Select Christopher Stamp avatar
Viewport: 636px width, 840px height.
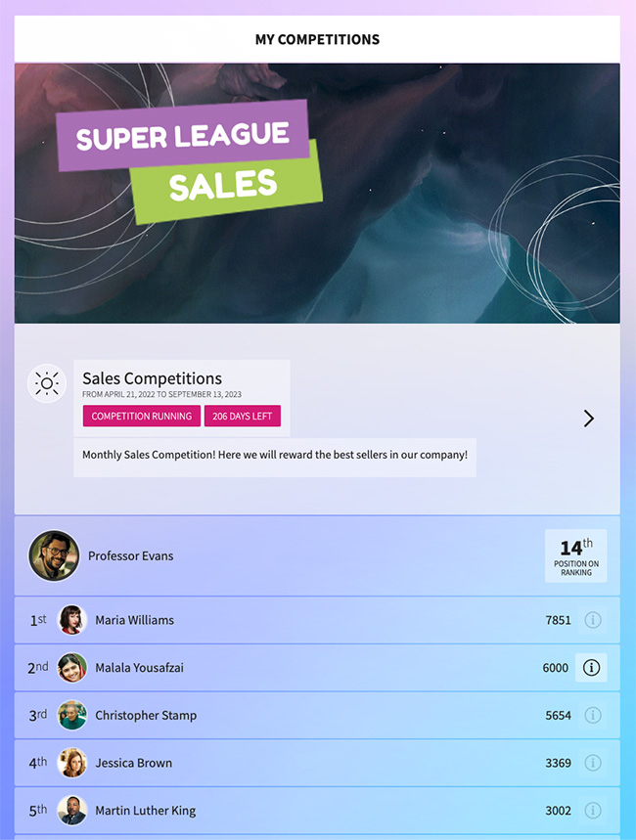point(72,715)
